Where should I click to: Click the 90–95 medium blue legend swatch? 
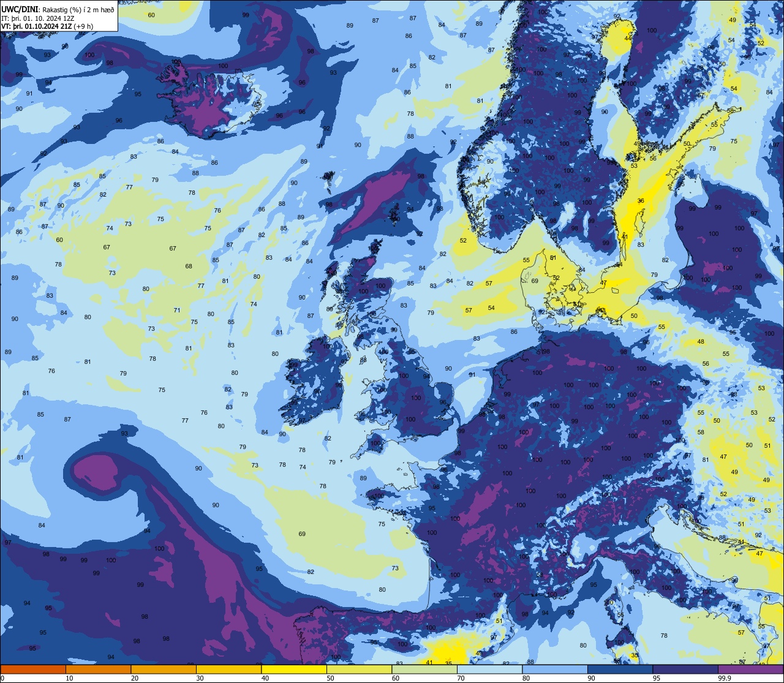pyautogui.click(x=620, y=669)
